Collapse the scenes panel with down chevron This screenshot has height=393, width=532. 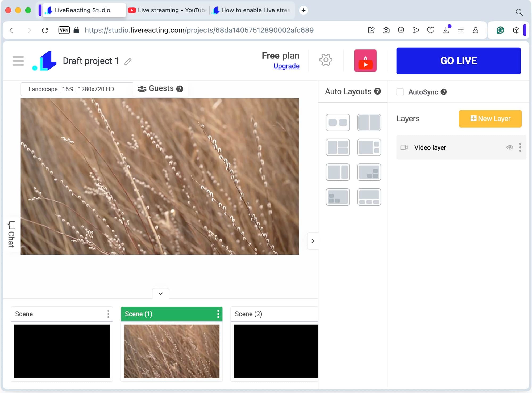coord(160,294)
